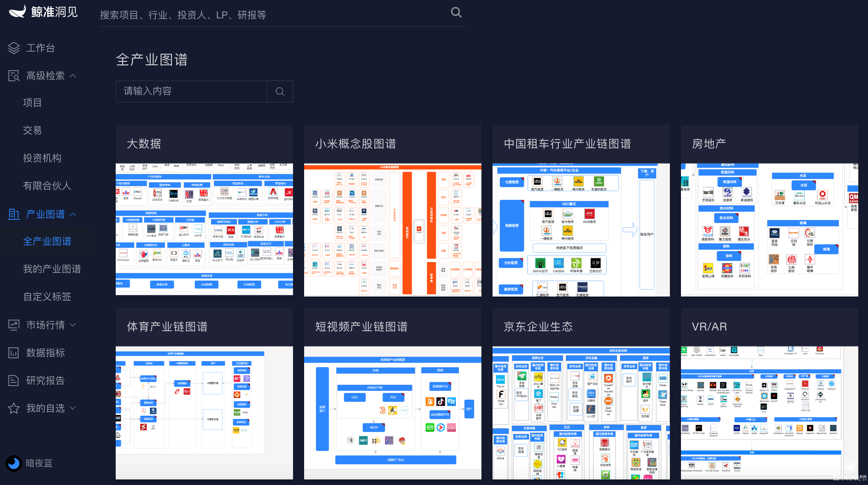
Task: Click the 工作台 layers icon
Action: [x=14, y=48]
